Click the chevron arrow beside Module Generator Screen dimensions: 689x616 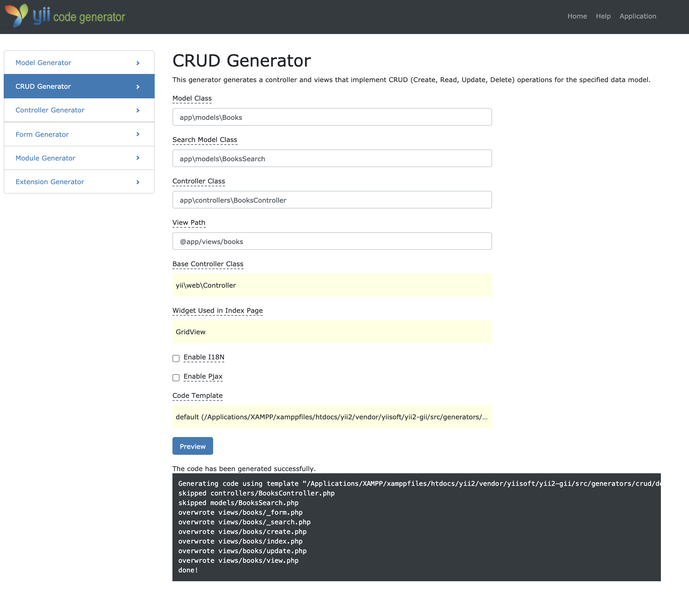(x=138, y=158)
